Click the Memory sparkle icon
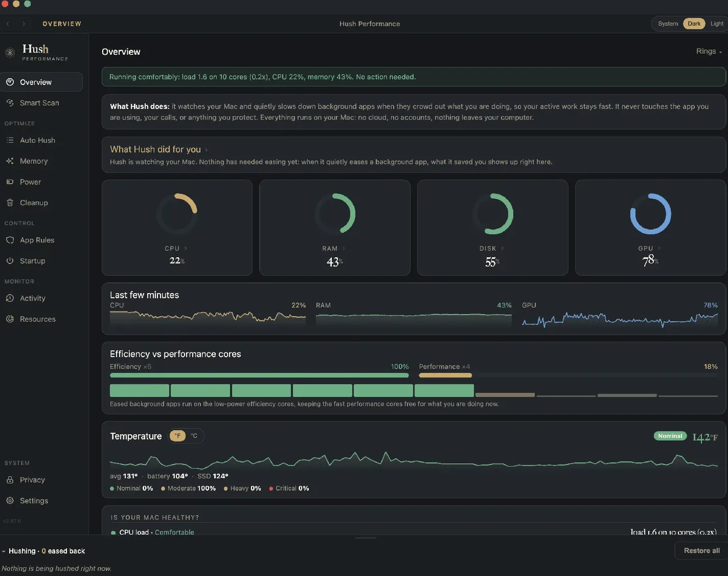This screenshot has height=576, width=728. click(10, 161)
